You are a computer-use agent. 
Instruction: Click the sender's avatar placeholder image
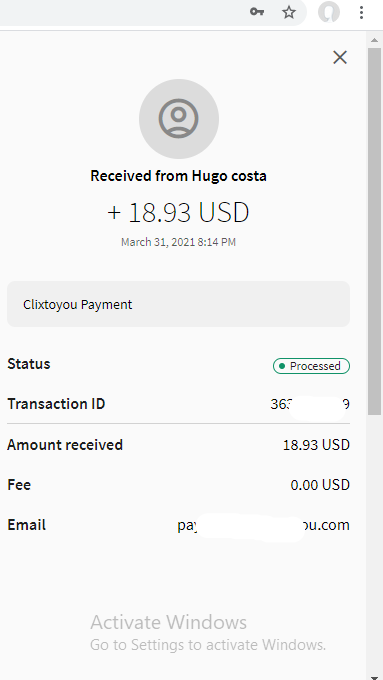click(x=179, y=119)
